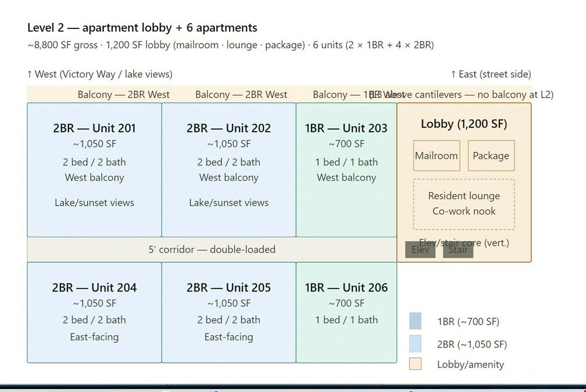Select the 2BR Unit 201 block
586x392 pixels.
pyautogui.click(x=94, y=170)
